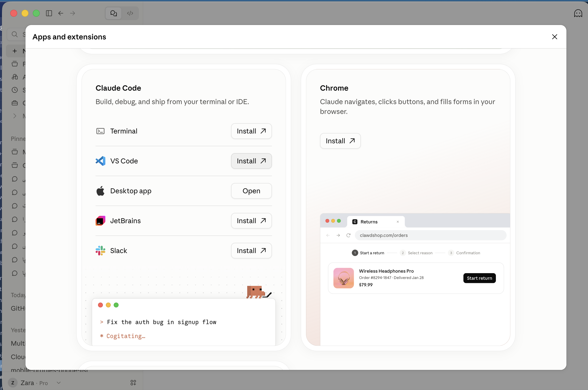Switch to the code mode tab
The height and width of the screenshot is (390, 588).
point(130,13)
